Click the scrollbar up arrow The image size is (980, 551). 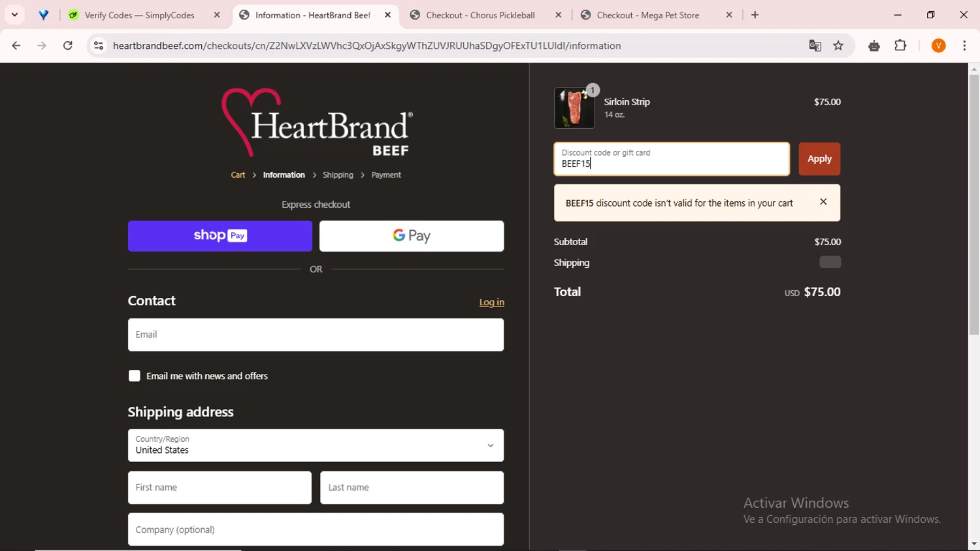coord(974,69)
